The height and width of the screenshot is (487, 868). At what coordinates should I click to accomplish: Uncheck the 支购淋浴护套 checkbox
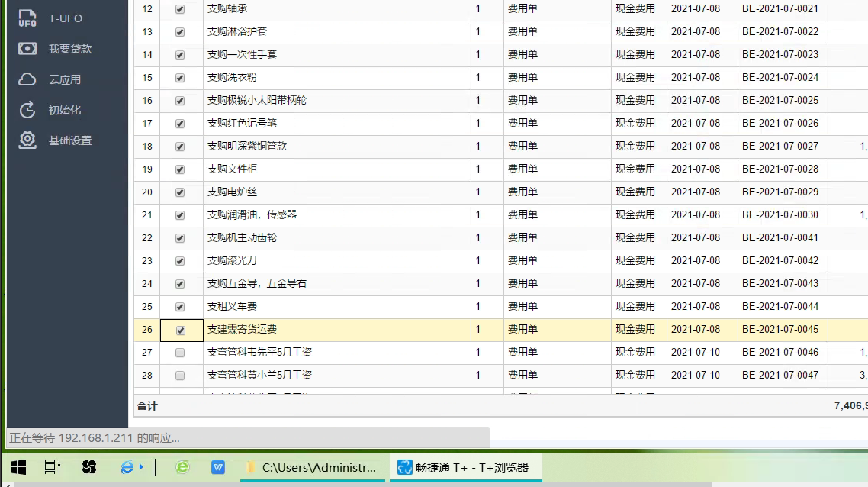pyautogui.click(x=180, y=32)
